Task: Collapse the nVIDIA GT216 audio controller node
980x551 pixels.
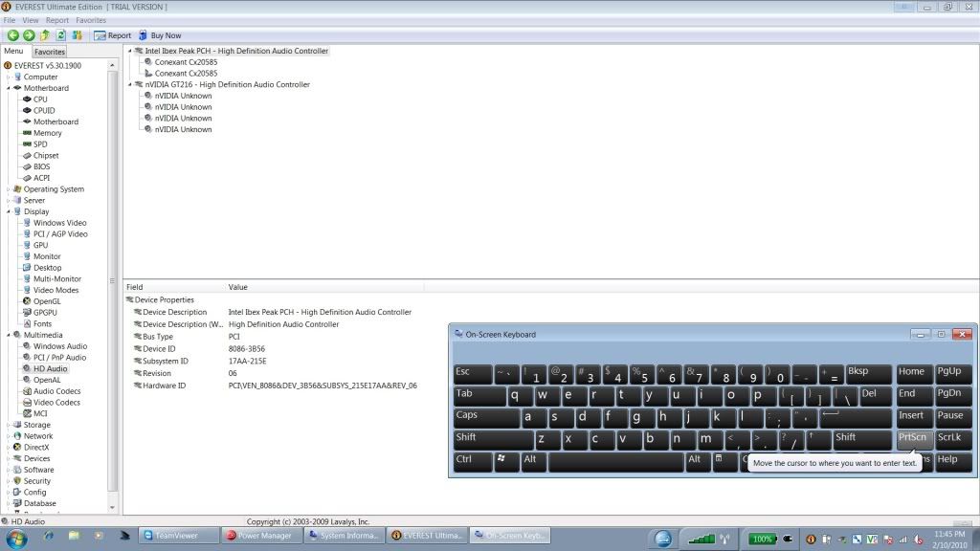Action: [x=130, y=84]
